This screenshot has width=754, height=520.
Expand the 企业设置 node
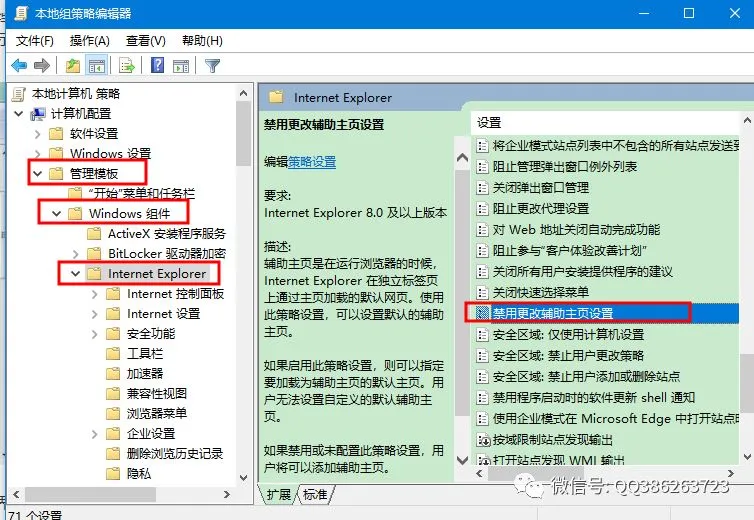94,434
